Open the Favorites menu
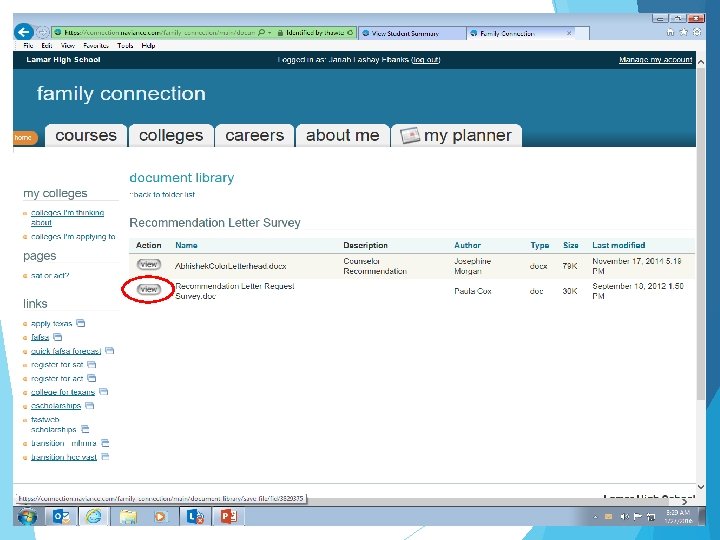The image size is (720, 540). pos(96,45)
